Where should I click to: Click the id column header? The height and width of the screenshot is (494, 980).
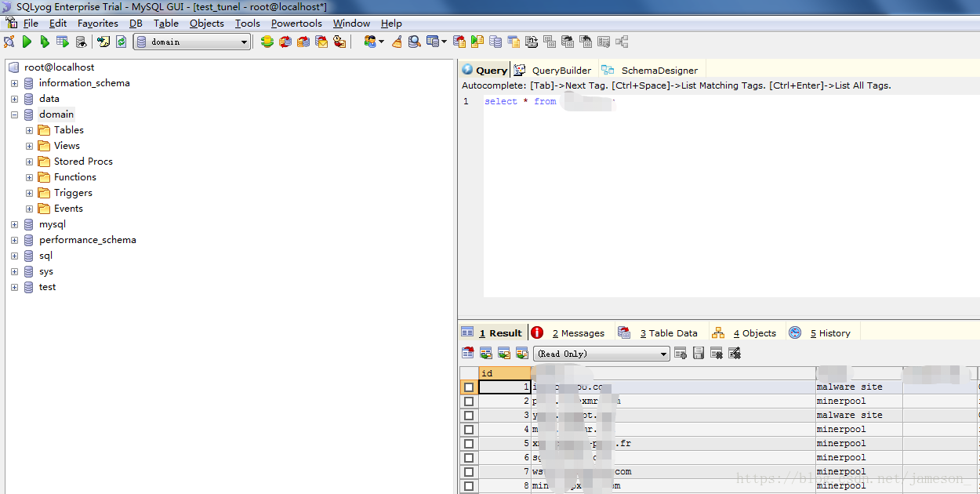pyautogui.click(x=504, y=373)
